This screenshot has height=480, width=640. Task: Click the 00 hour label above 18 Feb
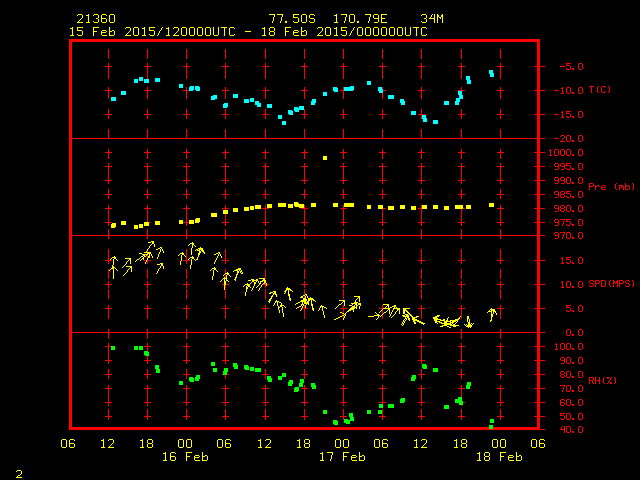click(x=499, y=444)
